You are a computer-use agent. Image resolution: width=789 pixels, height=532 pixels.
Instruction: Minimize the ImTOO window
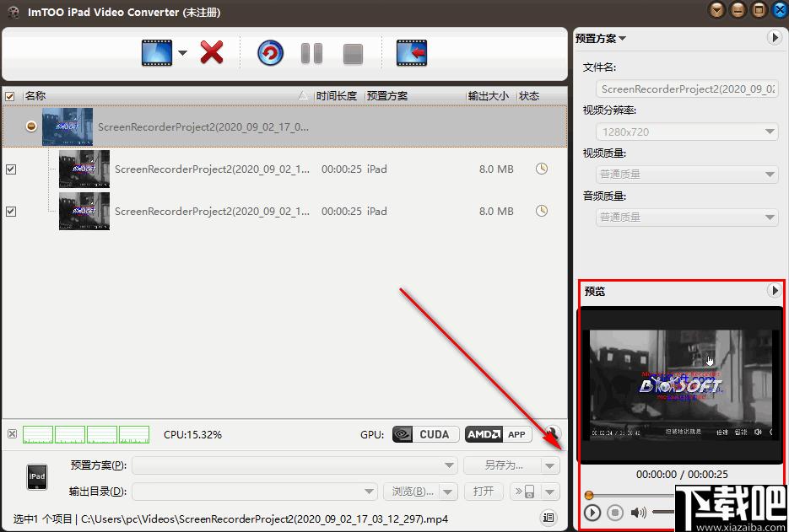coord(738,10)
